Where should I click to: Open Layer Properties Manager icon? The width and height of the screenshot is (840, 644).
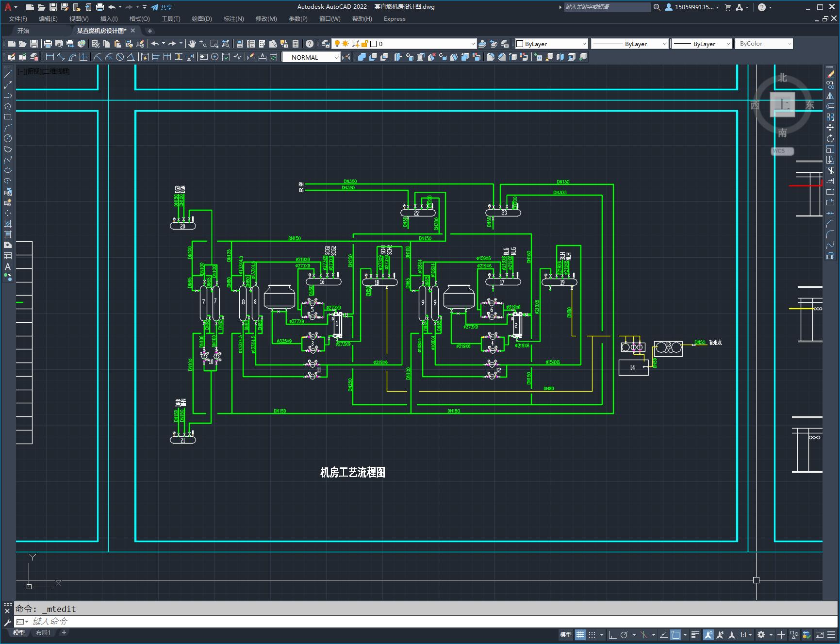[x=326, y=44]
